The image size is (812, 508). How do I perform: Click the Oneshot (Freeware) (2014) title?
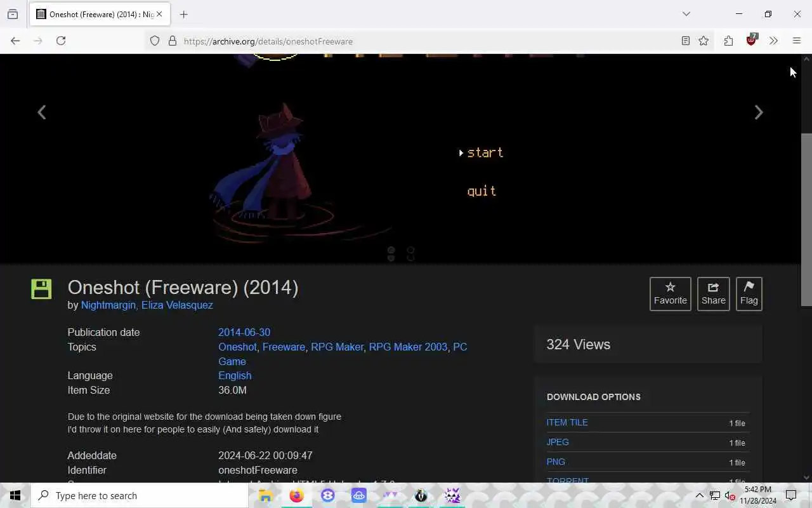point(183,288)
